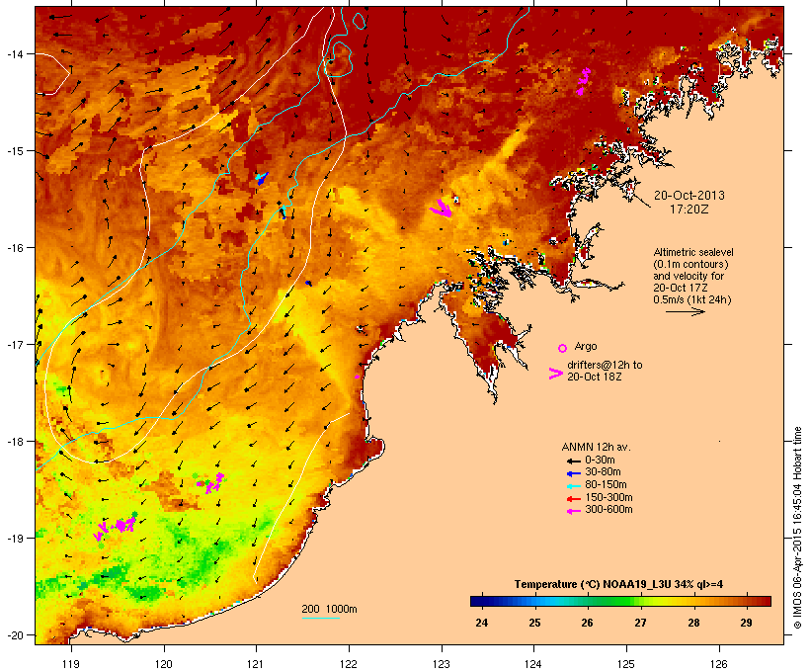Click the blue ANMN arrow near 121E 15.3S

[x=263, y=179]
